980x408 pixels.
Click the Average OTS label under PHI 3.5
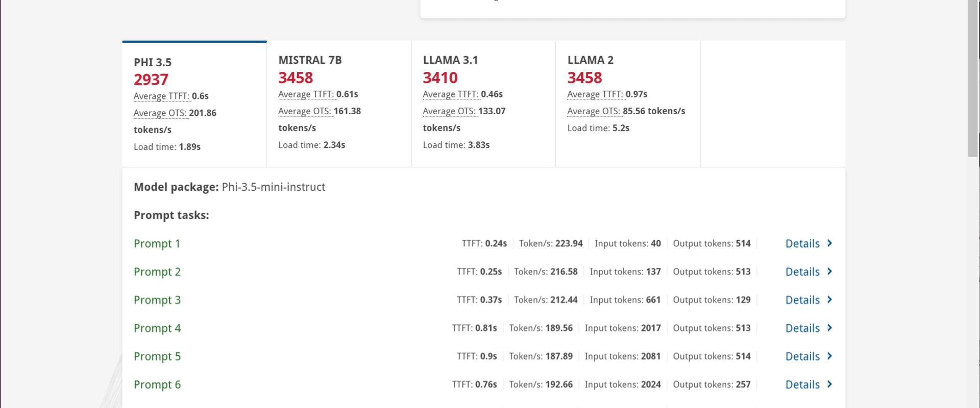click(160, 113)
